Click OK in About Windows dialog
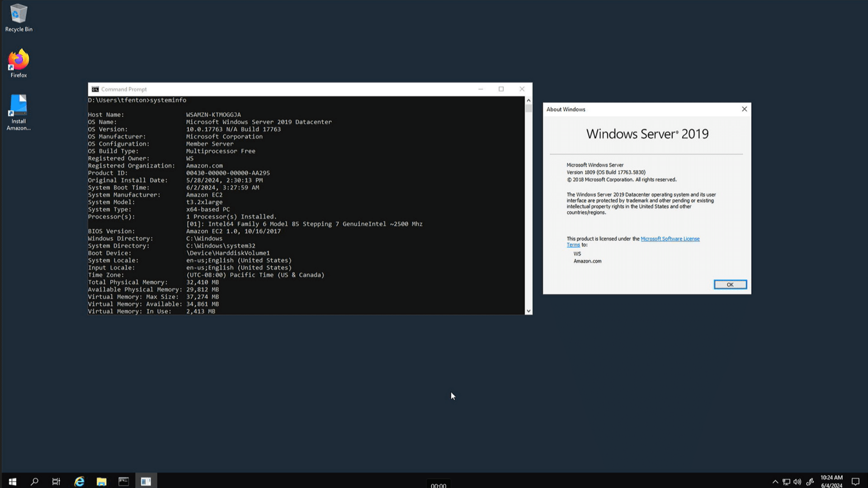868x488 pixels. click(730, 284)
